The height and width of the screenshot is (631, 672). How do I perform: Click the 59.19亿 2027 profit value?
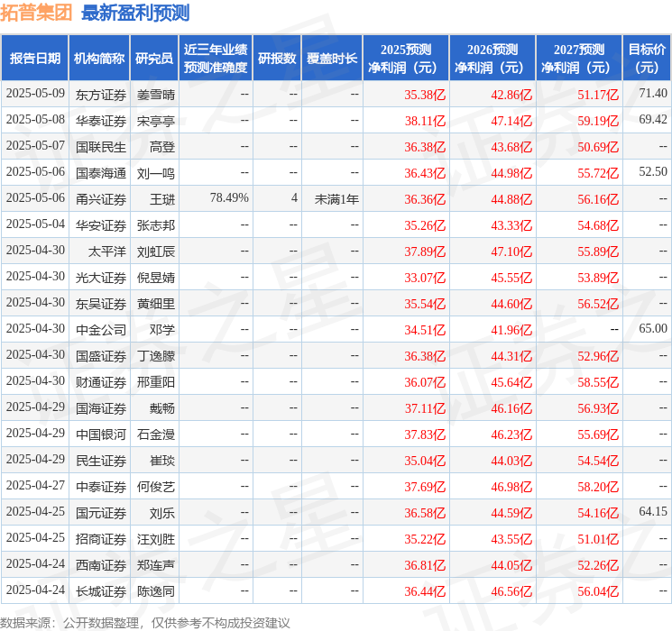coord(598,121)
